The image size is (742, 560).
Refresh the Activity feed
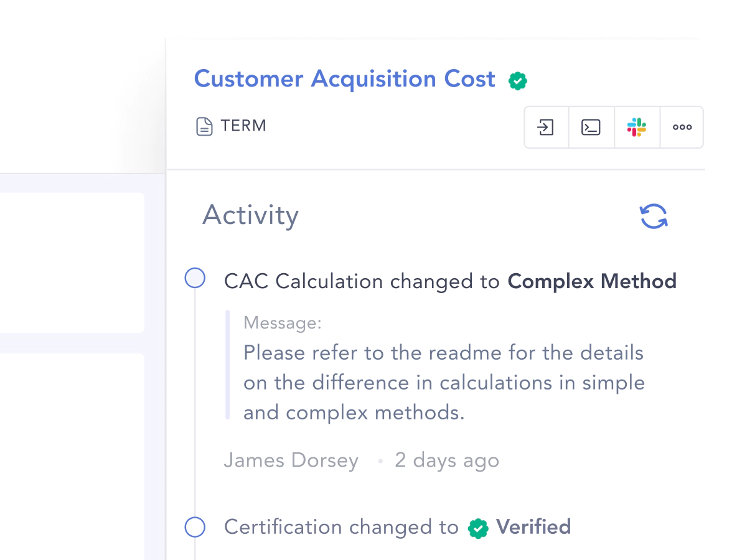pyautogui.click(x=654, y=216)
